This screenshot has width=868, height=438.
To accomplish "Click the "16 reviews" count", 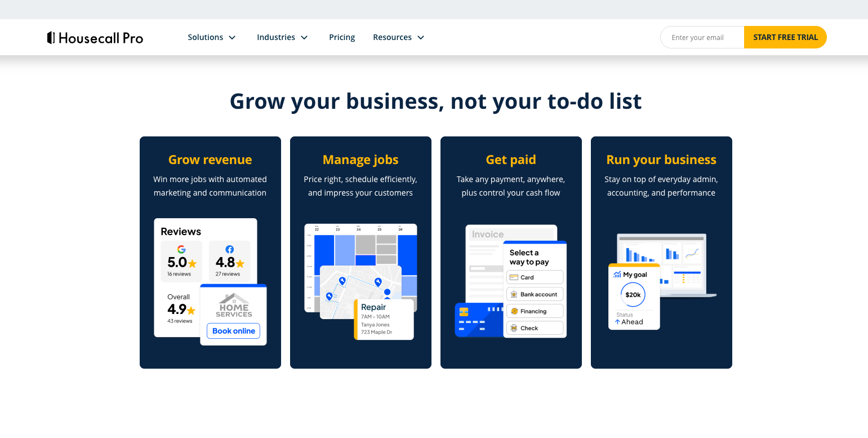I will click(x=179, y=275).
